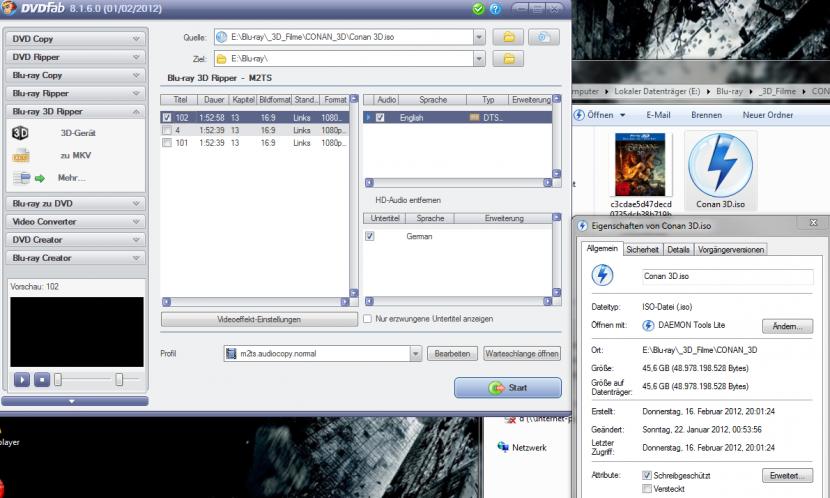Expand the Quelle path dropdown
Image resolution: width=830 pixels, height=498 pixels.
click(480, 37)
